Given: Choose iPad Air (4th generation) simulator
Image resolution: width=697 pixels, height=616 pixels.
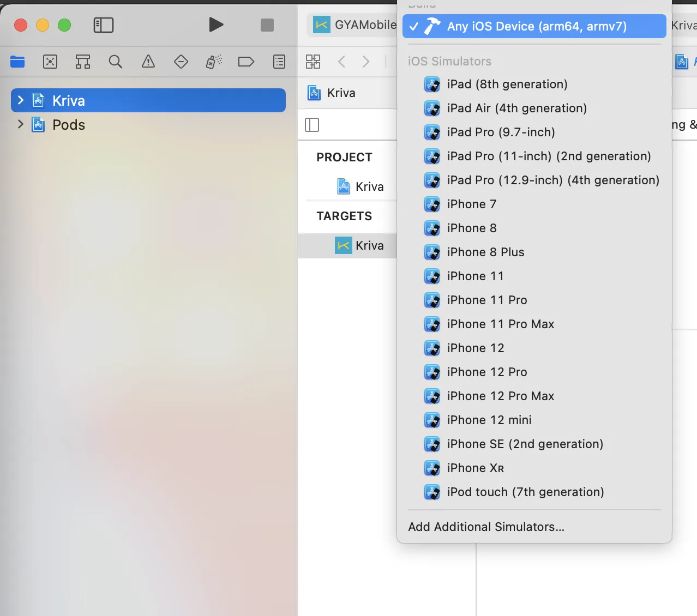Looking at the screenshot, I should (534, 108).
